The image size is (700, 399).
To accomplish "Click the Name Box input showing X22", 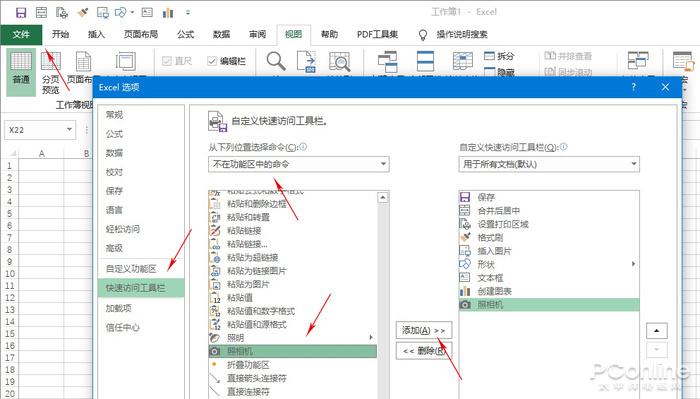I will click(x=35, y=130).
